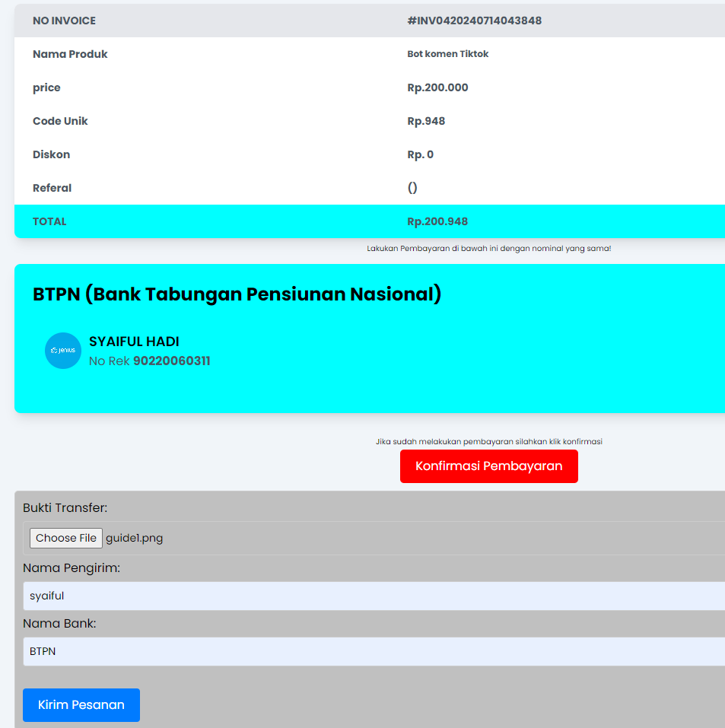Image resolution: width=725 pixels, height=728 pixels.
Task: Select the account holder name SYAIFUL HADI
Action: 134,342
